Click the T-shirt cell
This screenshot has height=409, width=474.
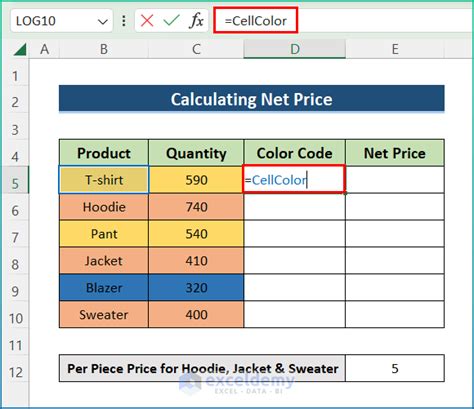pos(104,180)
